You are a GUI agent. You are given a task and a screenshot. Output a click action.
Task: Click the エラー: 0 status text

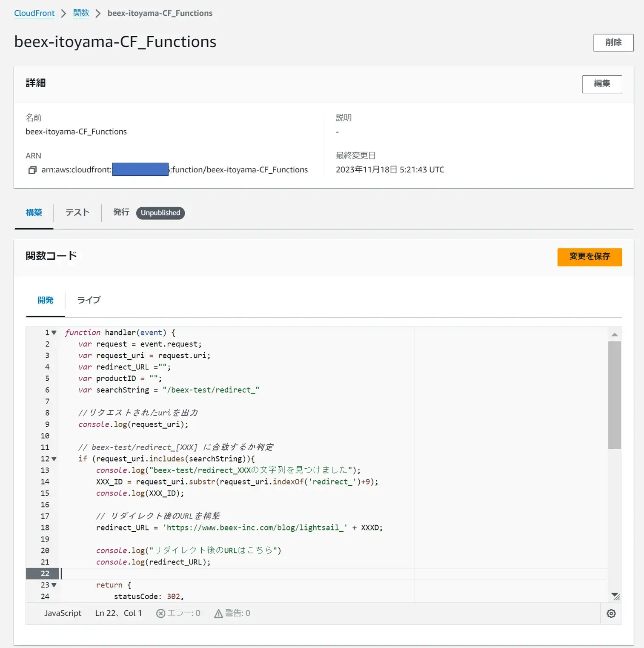(183, 614)
